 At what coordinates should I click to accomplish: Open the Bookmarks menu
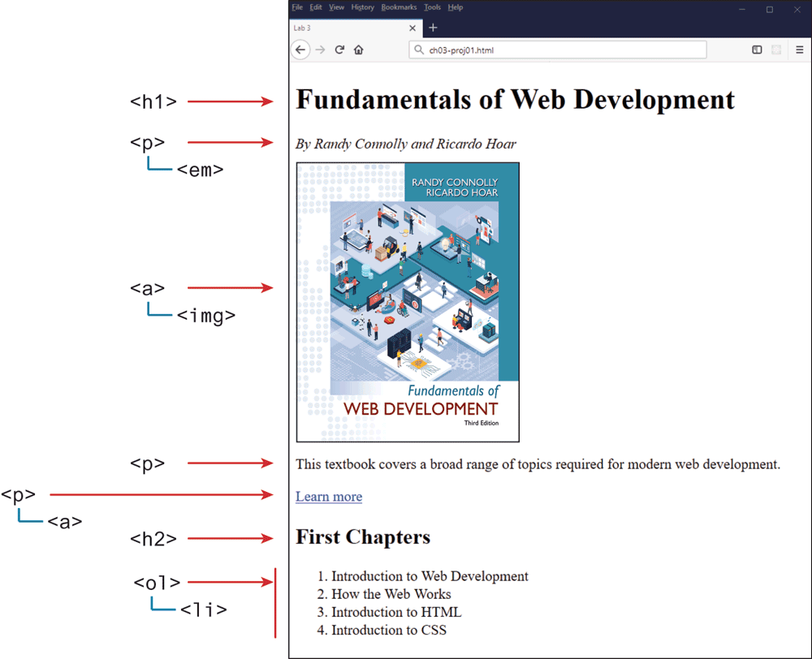pyautogui.click(x=399, y=7)
